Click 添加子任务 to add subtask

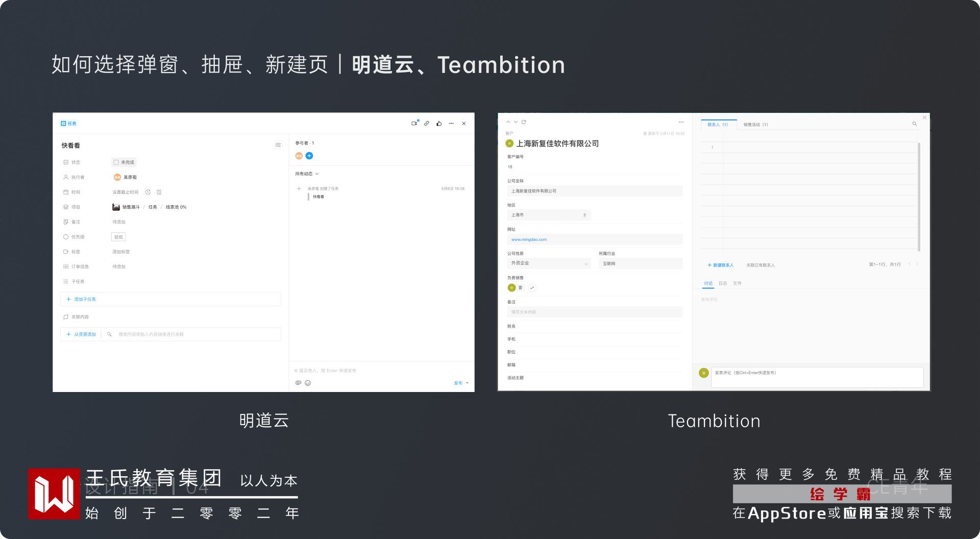[170, 299]
